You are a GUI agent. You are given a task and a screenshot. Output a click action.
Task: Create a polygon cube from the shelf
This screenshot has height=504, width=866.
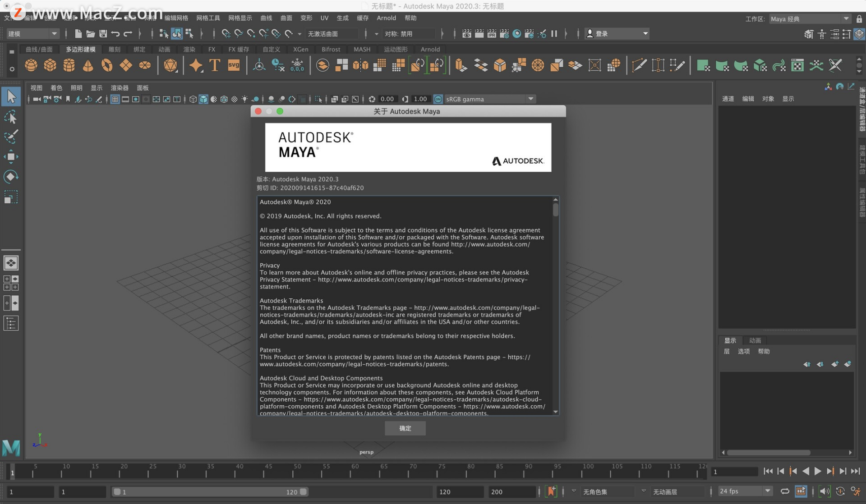(50, 65)
